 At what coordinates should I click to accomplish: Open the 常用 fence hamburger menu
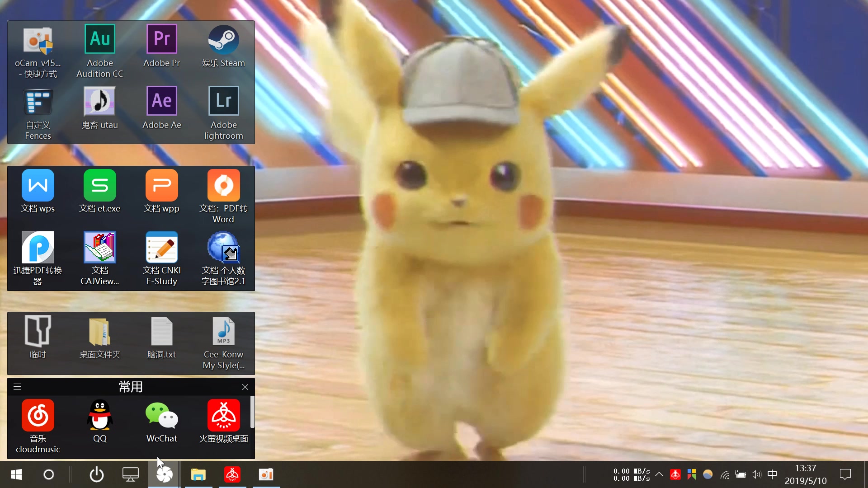pyautogui.click(x=17, y=387)
